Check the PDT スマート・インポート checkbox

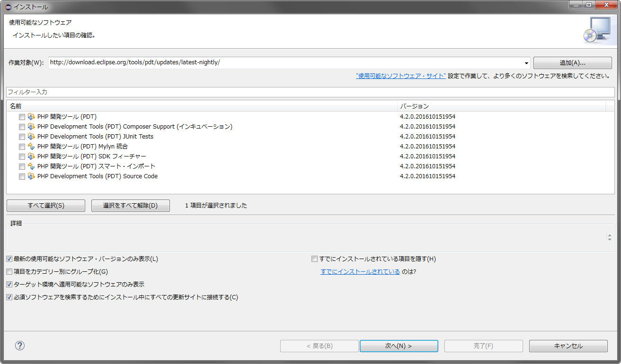22,166
